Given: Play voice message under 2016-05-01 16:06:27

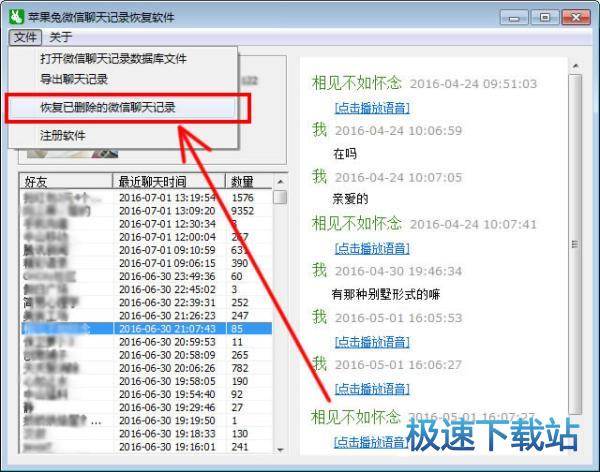Looking at the screenshot, I should tap(372, 389).
